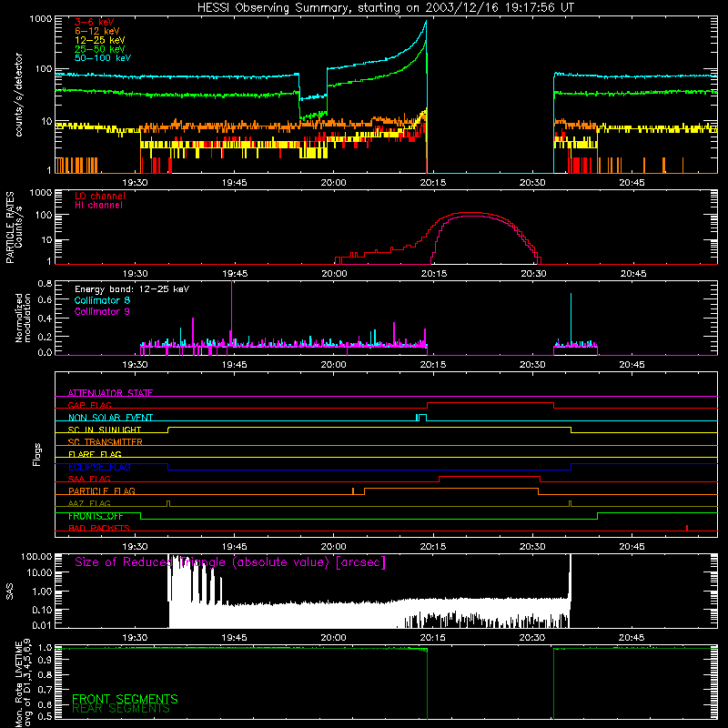The image size is (728, 728).
Task: Click the 'ECLIPSE FLAG' label
Action: tap(99, 467)
